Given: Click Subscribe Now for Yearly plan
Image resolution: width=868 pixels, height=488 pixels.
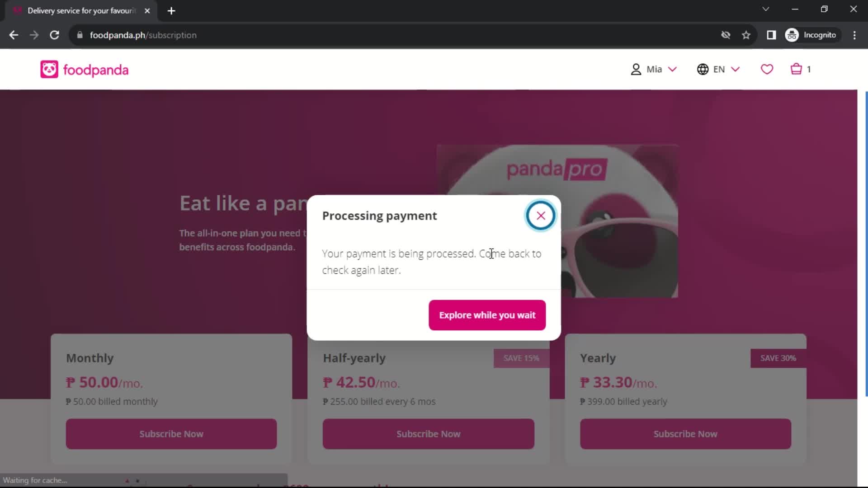Looking at the screenshot, I should (685, 434).
